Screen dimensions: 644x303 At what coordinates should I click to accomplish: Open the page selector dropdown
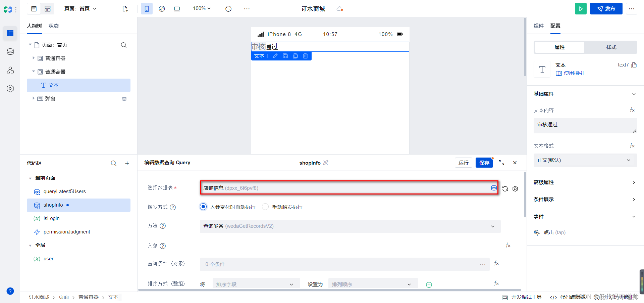coord(80,9)
